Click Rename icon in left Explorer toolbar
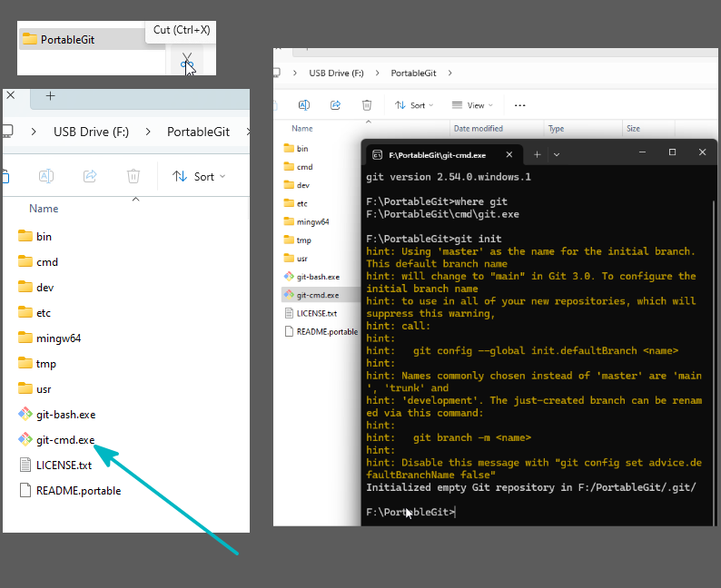 [46, 176]
